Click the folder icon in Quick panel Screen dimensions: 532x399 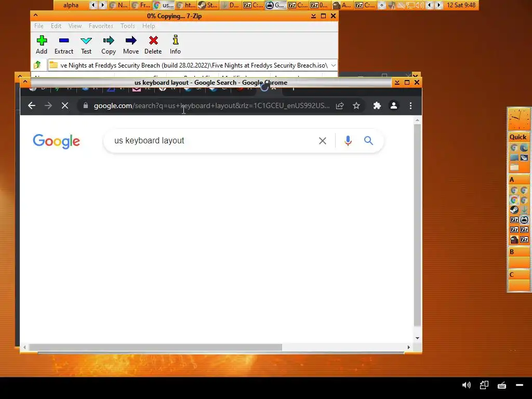(514, 167)
